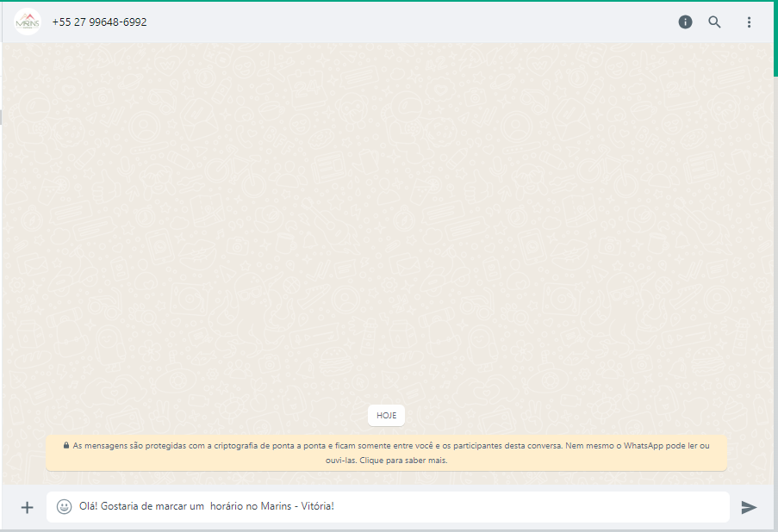
Task: Click the word "Marins" in the draft message
Action: click(x=276, y=506)
